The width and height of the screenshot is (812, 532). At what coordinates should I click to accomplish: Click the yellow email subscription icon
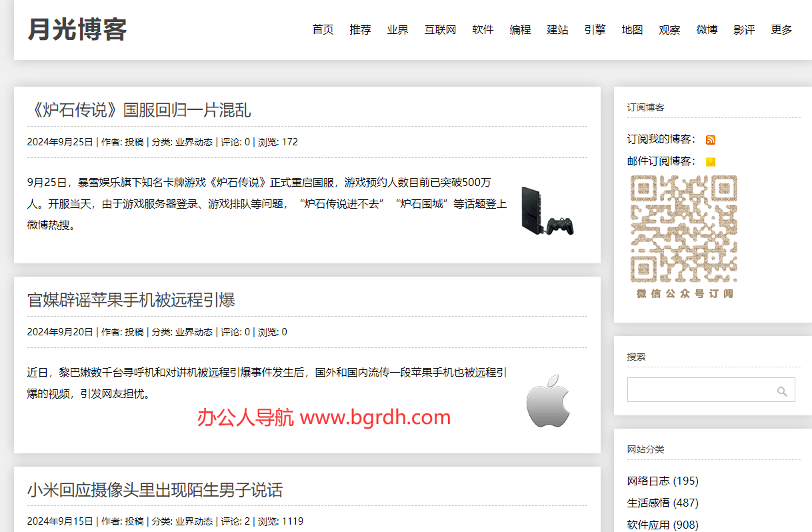(711, 161)
